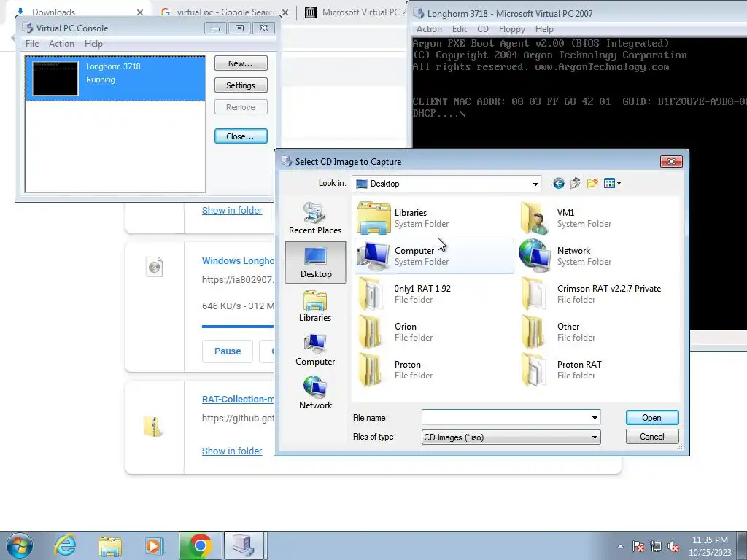
Task: Select the Proton RAT file folder
Action: click(x=597, y=370)
